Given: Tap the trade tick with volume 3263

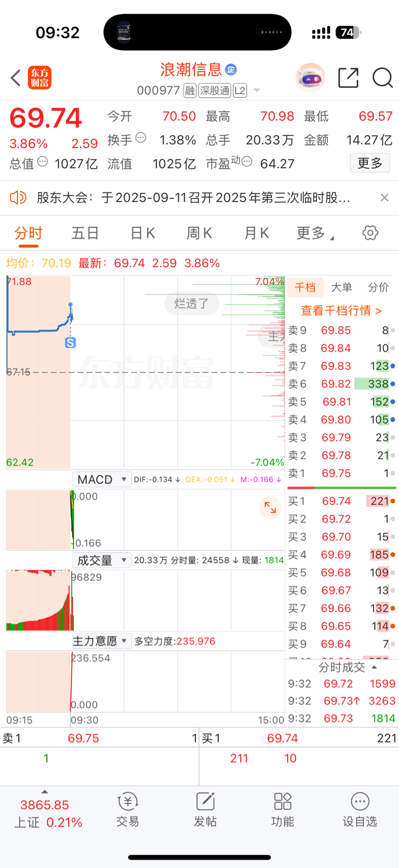Looking at the screenshot, I should [x=342, y=701].
